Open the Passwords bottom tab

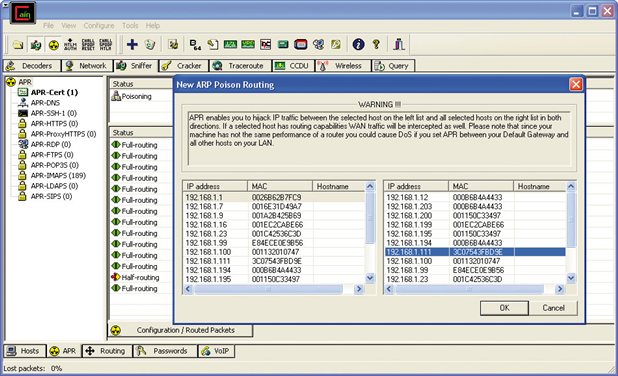165,351
